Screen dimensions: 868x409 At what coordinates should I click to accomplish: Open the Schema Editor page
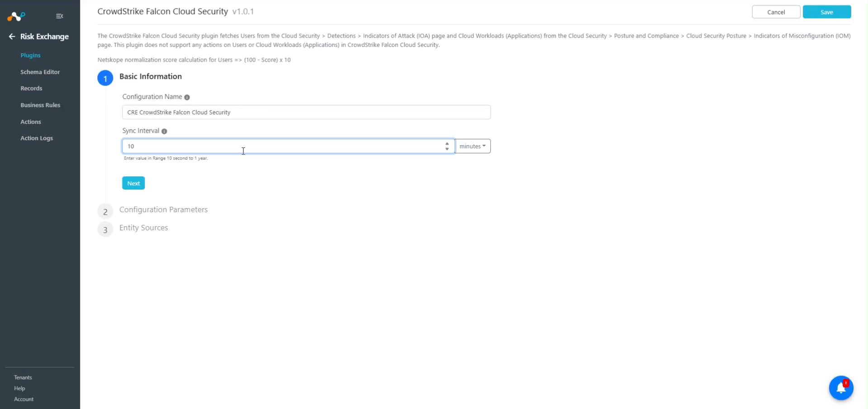coord(40,72)
